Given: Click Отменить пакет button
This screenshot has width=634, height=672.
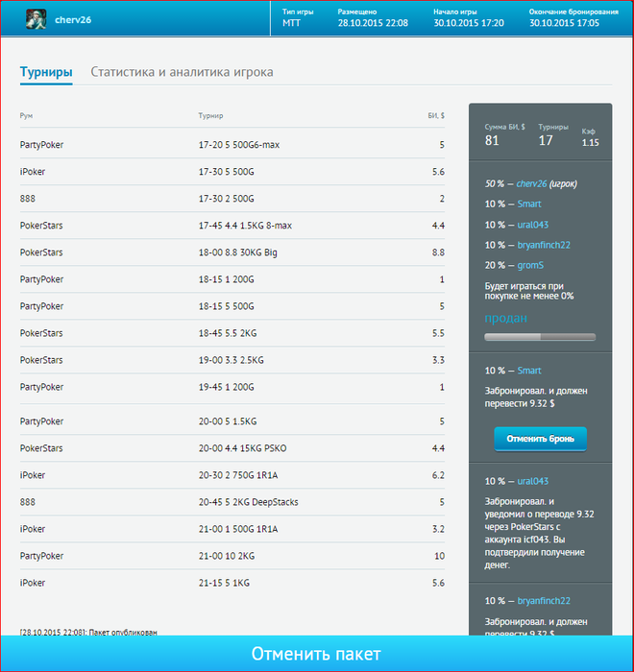Looking at the screenshot, I should click(x=317, y=654).
